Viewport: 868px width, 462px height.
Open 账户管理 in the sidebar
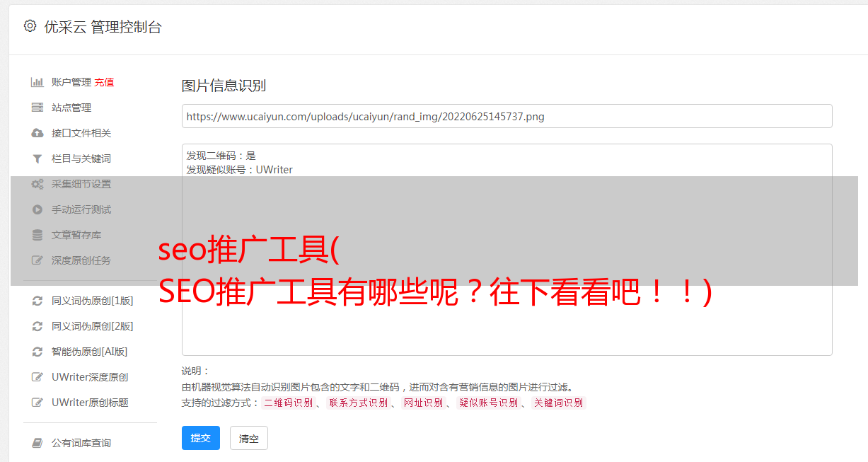click(71, 82)
